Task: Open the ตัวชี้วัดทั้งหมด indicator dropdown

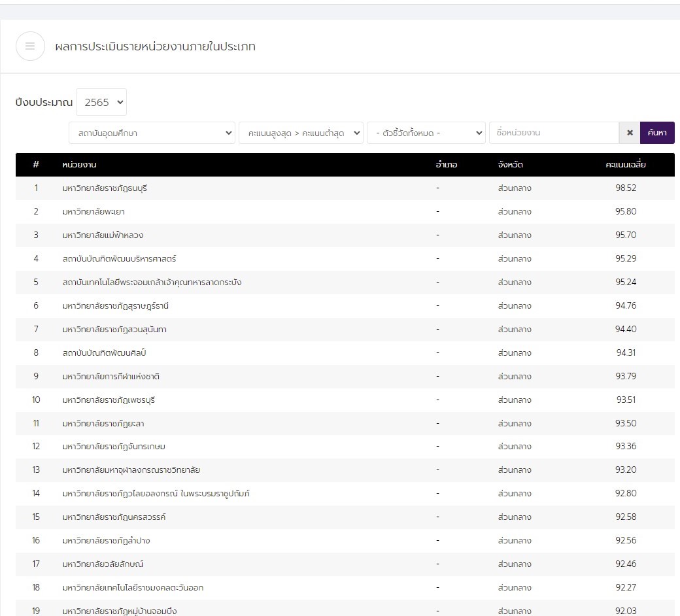Action: tap(426, 133)
